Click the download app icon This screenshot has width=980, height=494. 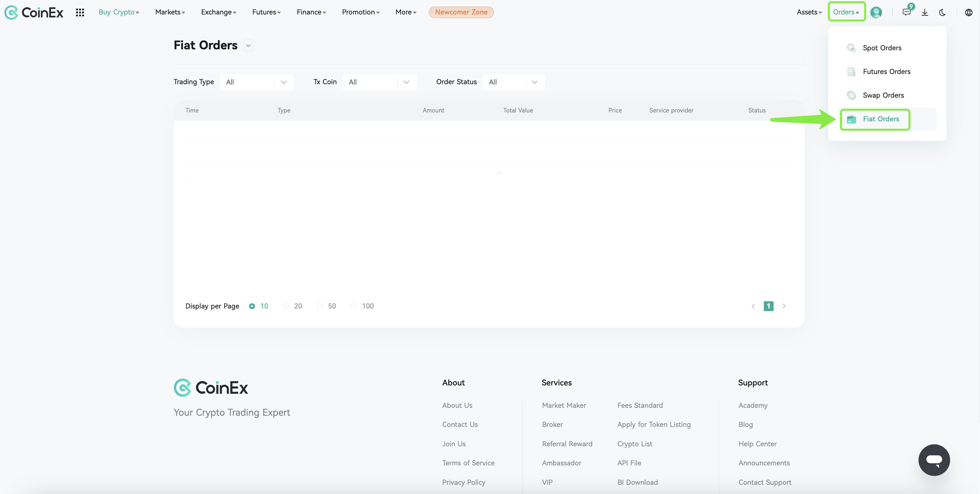point(924,12)
